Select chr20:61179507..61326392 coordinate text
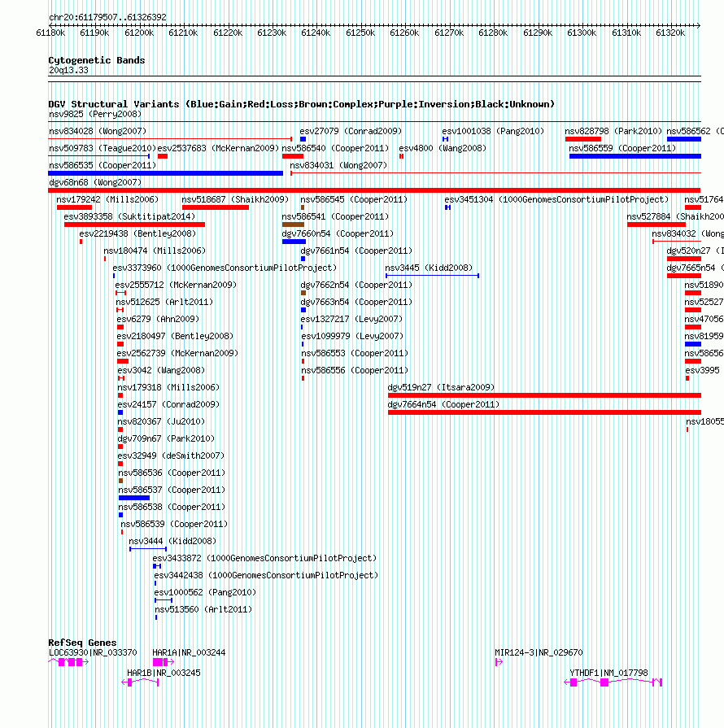 point(107,18)
